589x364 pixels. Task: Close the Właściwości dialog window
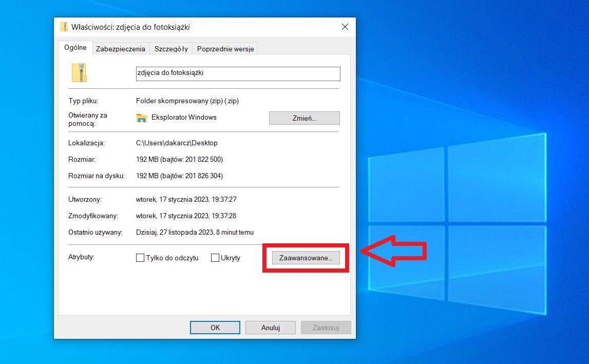tap(345, 27)
